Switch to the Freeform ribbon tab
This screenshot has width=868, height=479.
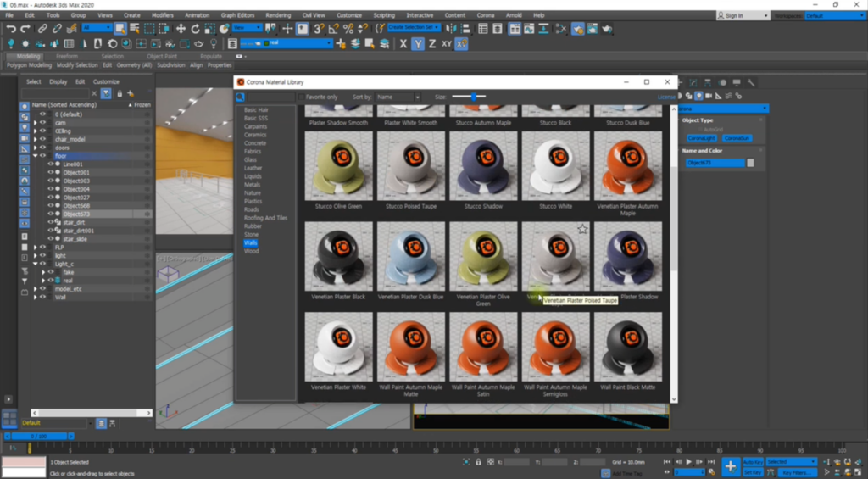tap(66, 56)
